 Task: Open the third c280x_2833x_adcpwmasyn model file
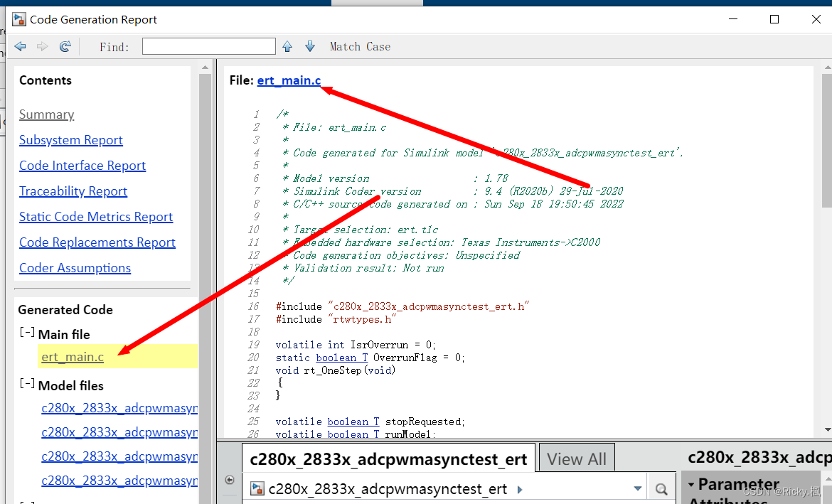pos(119,456)
